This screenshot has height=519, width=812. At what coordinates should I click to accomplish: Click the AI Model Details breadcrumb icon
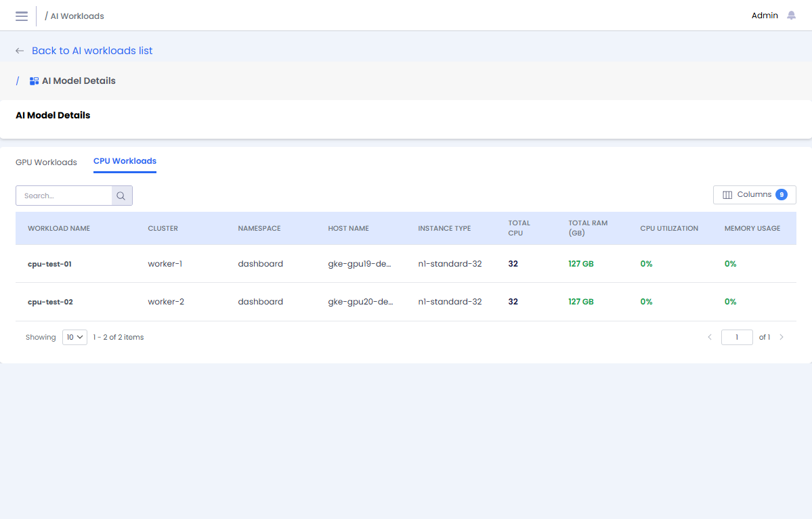pos(34,81)
